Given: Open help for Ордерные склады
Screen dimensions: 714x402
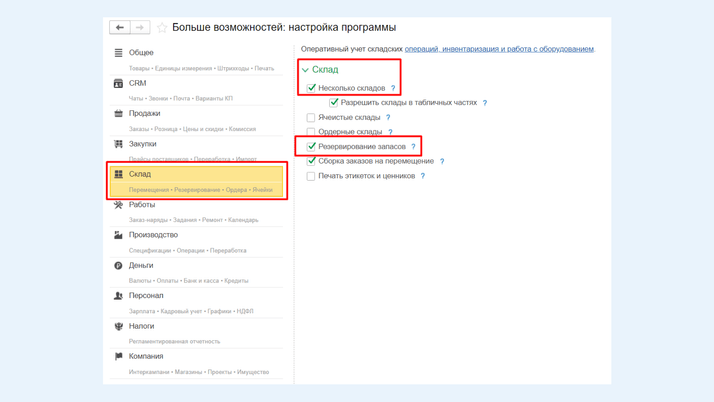Looking at the screenshot, I should [x=390, y=132].
